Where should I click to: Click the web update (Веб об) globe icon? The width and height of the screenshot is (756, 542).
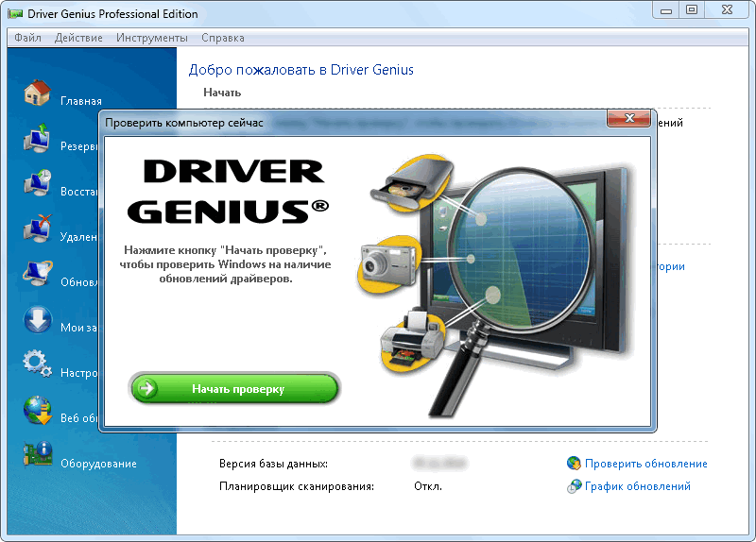pyautogui.click(x=38, y=410)
